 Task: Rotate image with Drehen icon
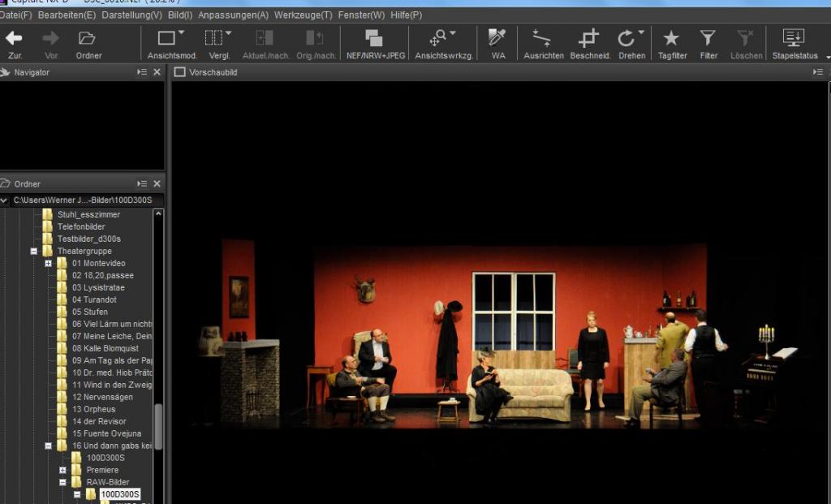point(626,38)
